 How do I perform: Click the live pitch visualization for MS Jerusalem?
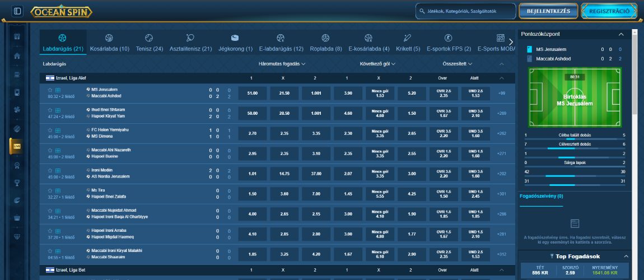(575, 97)
